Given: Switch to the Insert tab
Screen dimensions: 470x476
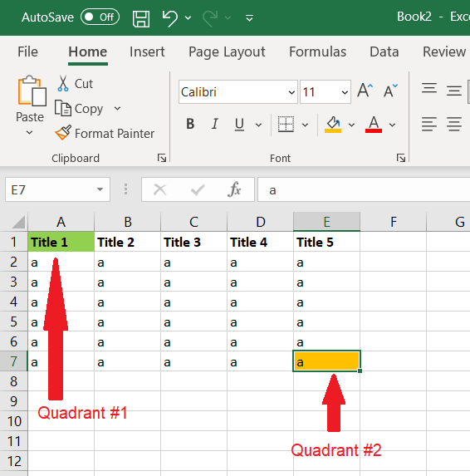Looking at the screenshot, I should (x=147, y=52).
